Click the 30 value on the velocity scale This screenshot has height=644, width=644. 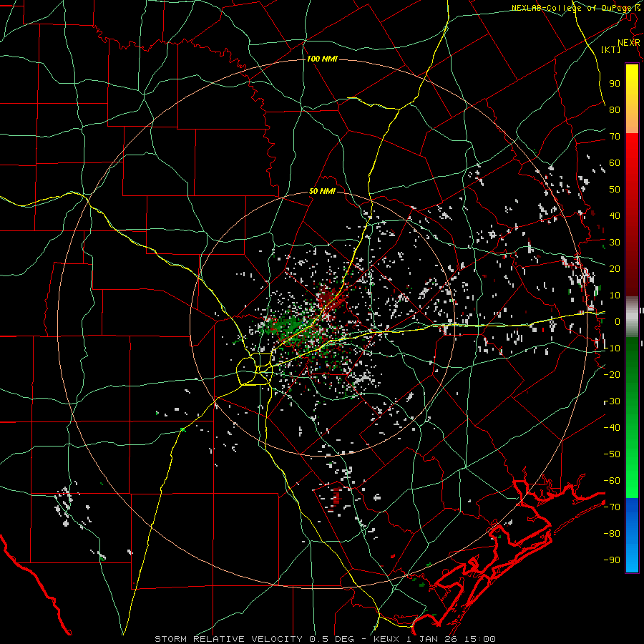[615, 243]
